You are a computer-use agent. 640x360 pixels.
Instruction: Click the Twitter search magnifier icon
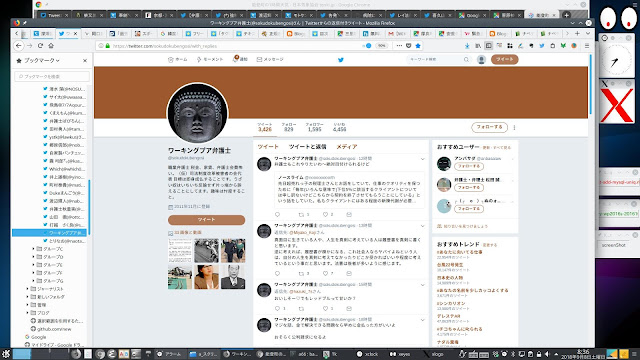coord(466,60)
